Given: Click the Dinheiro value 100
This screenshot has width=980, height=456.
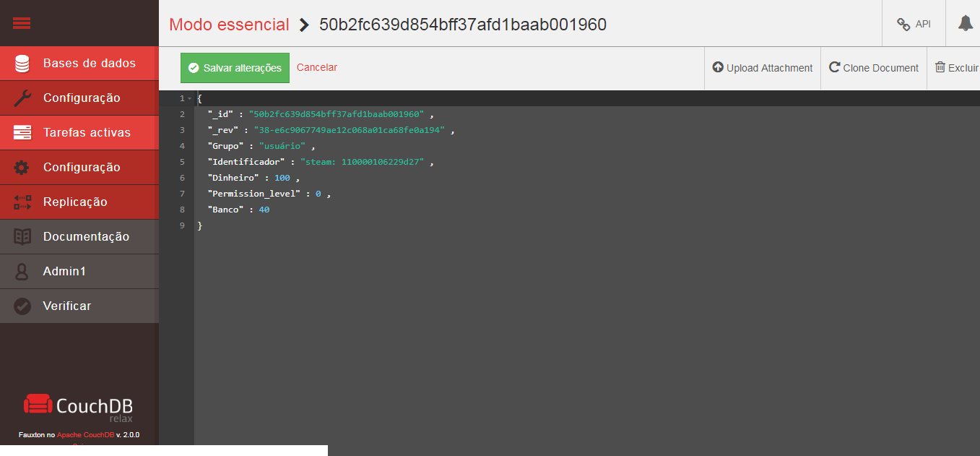Looking at the screenshot, I should pyautogui.click(x=282, y=178).
